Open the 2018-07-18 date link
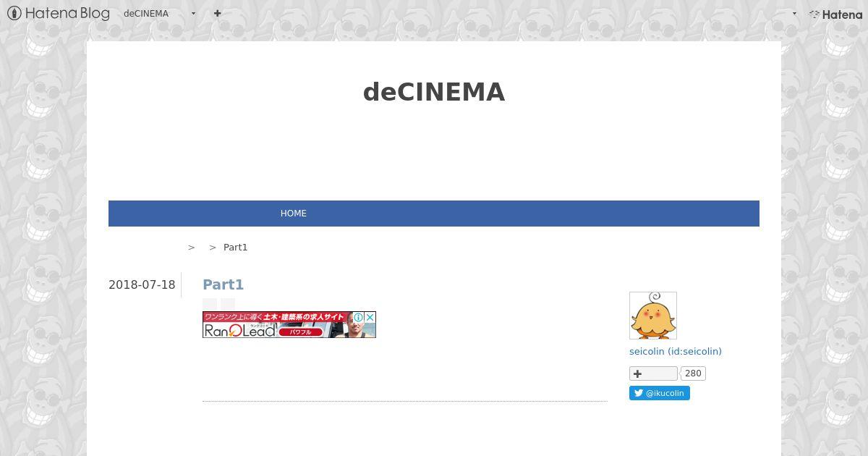The image size is (868, 456). point(142,284)
